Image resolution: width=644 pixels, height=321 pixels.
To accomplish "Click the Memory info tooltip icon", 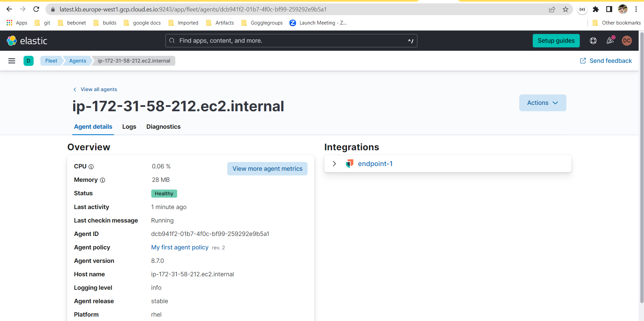I will [x=103, y=180].
